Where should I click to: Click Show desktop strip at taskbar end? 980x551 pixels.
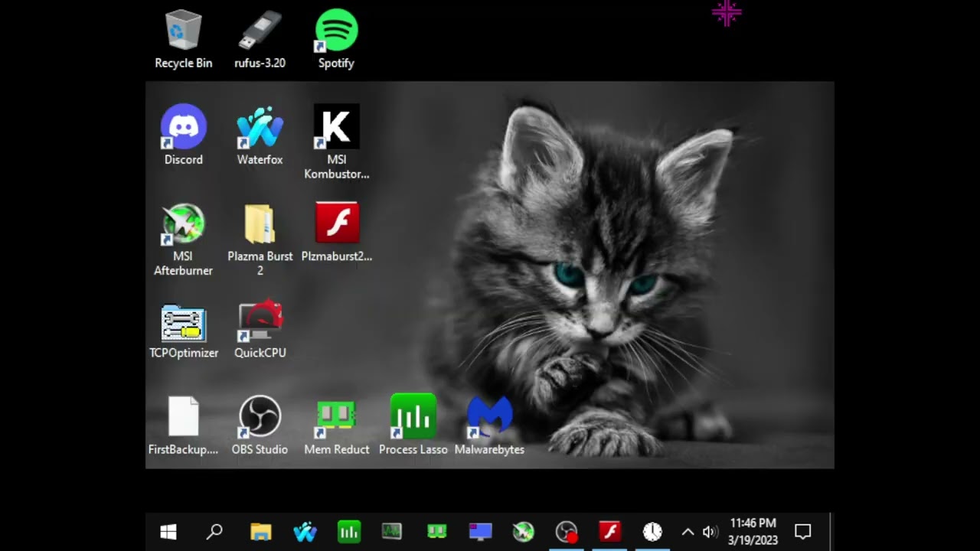tap(831, 532)
